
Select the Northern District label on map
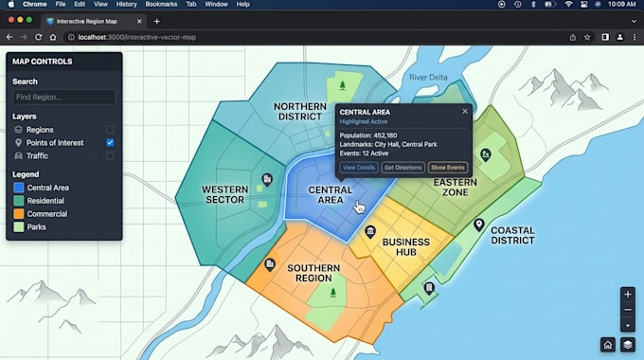[300, 112]
